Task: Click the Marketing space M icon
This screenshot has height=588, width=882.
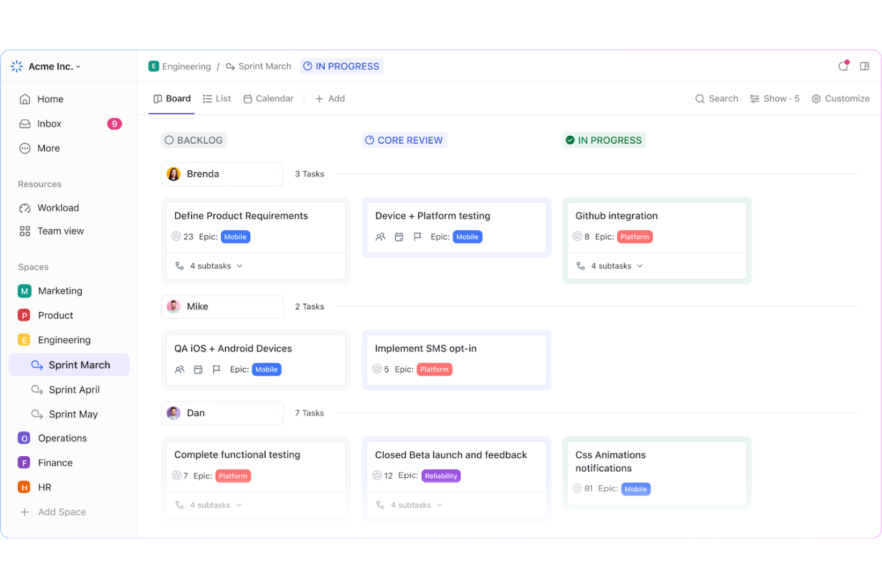Action: coord(24,291)
